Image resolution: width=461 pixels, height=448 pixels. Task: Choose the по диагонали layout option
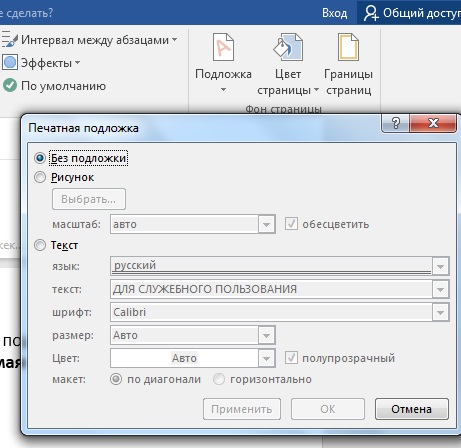(116, 379)
